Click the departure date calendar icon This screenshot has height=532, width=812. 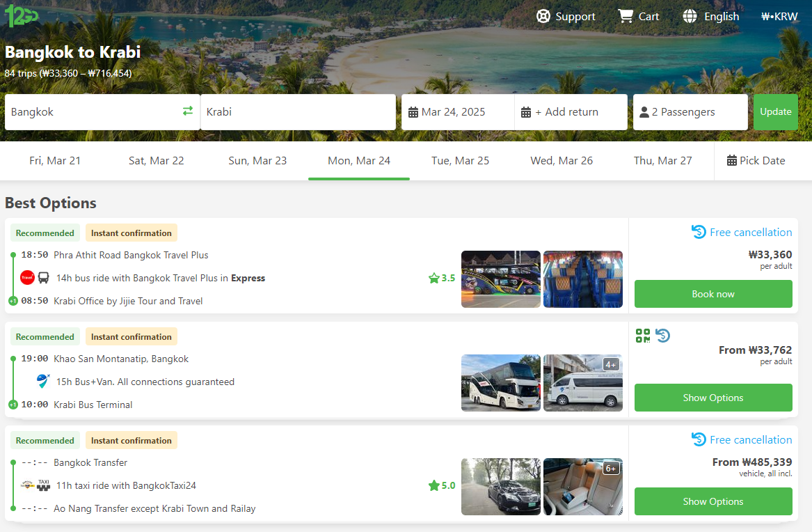pyautogui.click(x=413, y=112)
